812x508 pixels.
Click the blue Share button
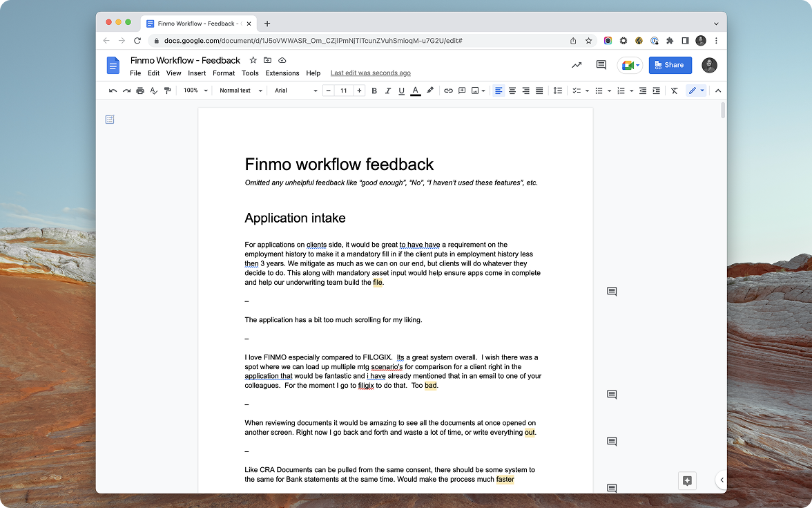[x=670, y=65]
